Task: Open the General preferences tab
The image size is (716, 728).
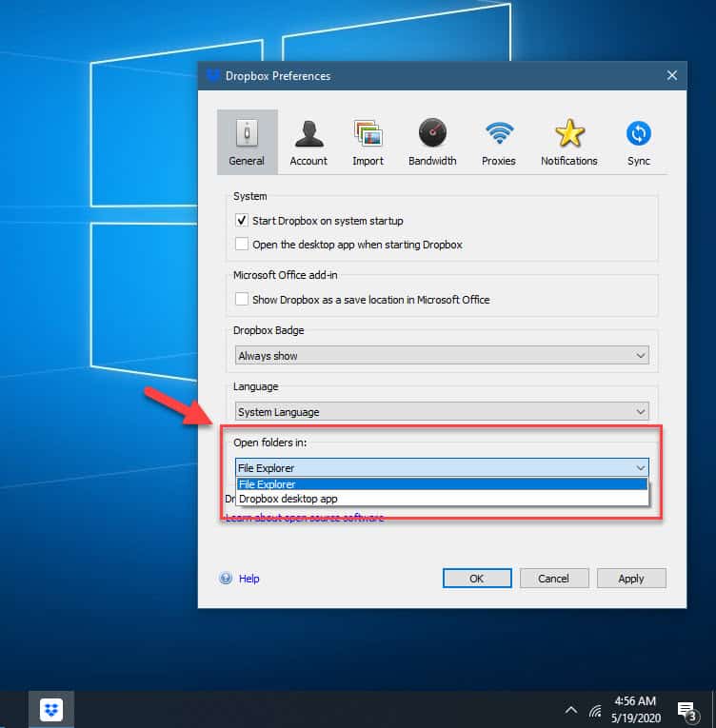Action: point(247,142)
